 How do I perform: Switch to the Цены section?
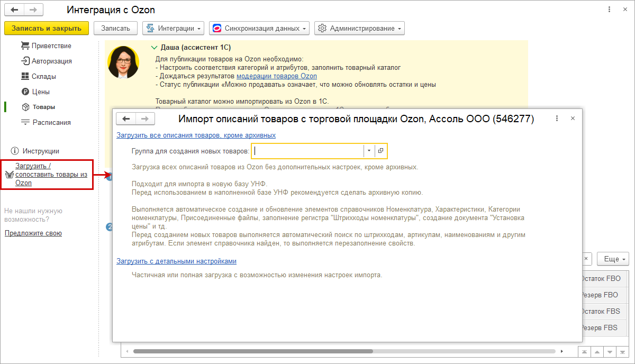pos(42,92)
